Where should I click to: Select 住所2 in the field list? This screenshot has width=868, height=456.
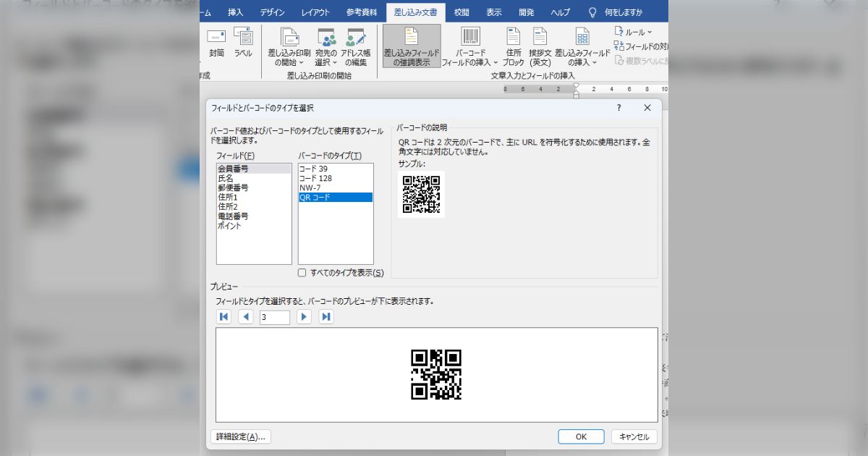(254, 206)
